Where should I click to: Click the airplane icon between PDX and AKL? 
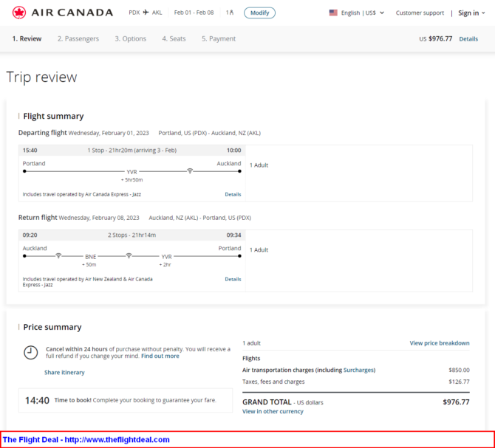(x=146, y=13)
